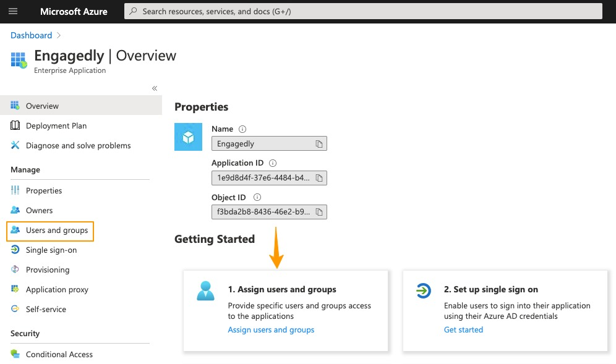The image size is (616, 364).
Task: Click the user avatar icon on Assign card
Action: pyautogui.click(x=205, y=291)
